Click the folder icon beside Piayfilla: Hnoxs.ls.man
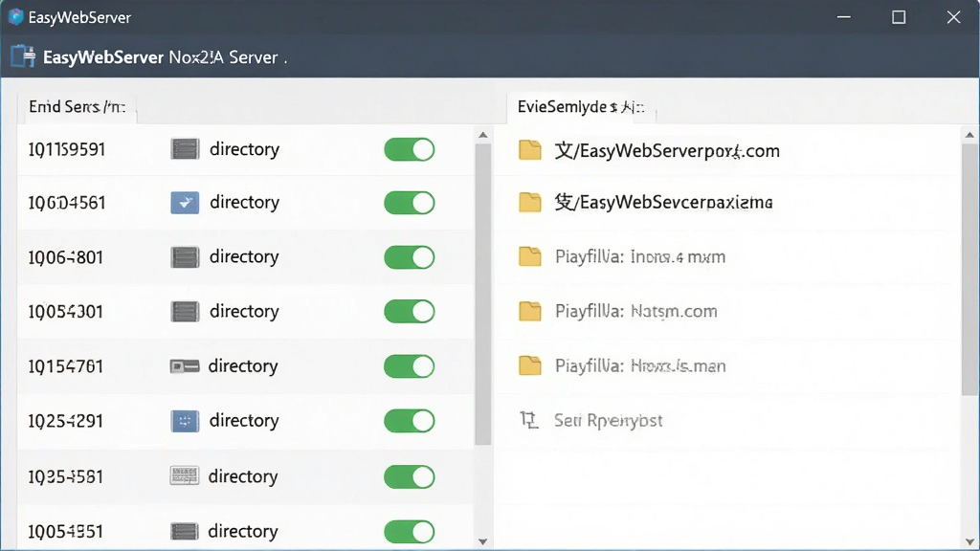This screenshot has height=551, width=980. pyautogui.click(x=530, y=364)
